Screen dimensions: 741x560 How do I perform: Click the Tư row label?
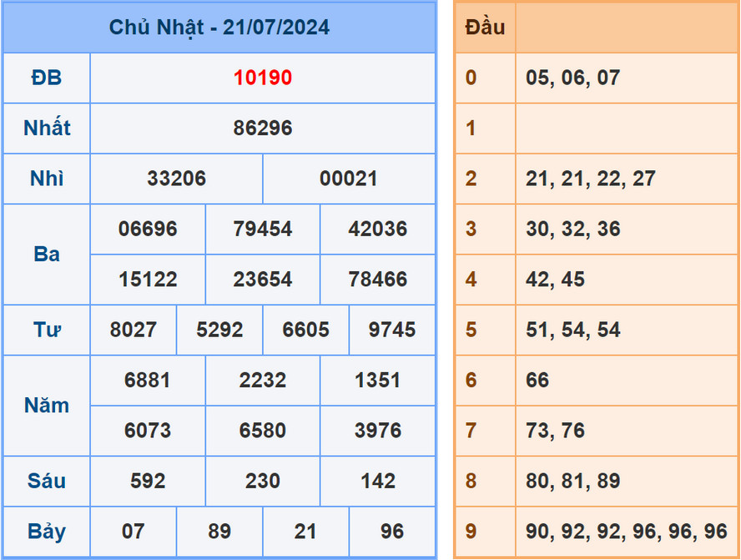(x=46, y=330)
